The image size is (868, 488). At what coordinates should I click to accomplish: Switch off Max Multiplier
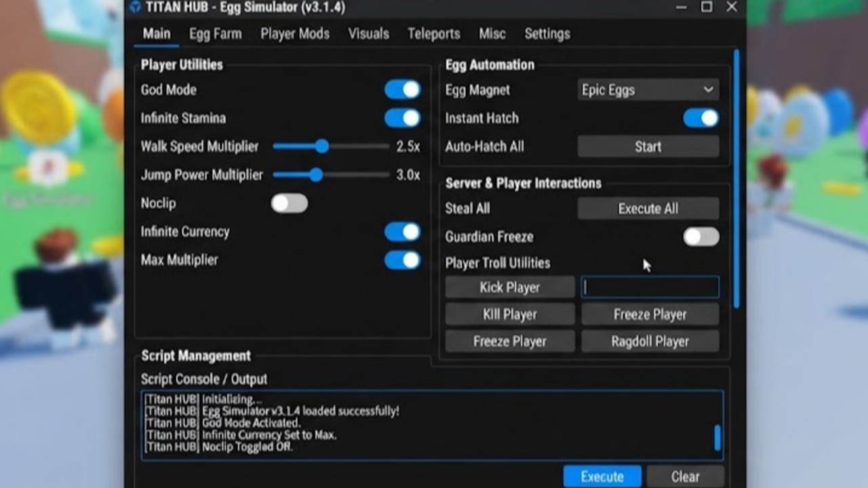[403, 260]
